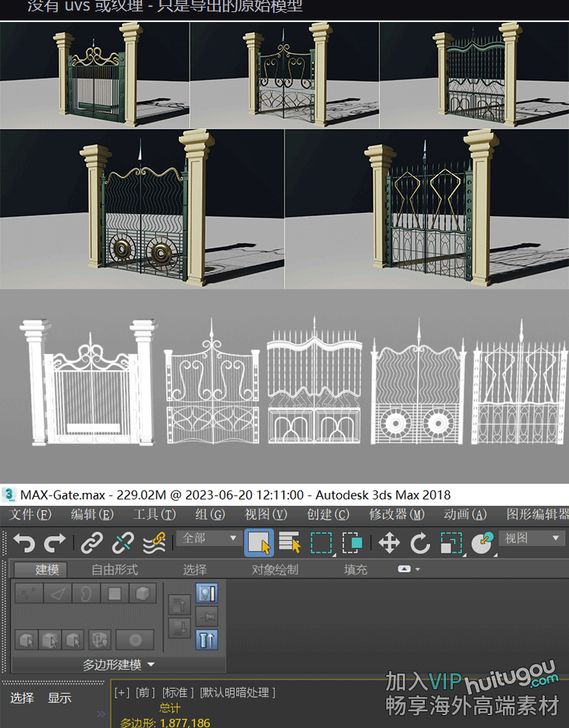Viewport: 569px width, 728px height.
Task: Open the 编辑(E) menu
Action: click(x=92, y=514)
